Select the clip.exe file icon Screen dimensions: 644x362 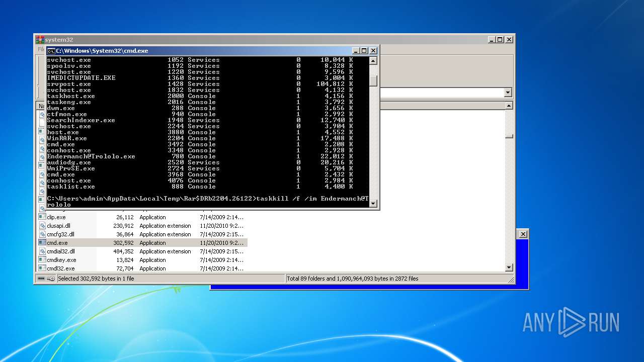(42, 217)
